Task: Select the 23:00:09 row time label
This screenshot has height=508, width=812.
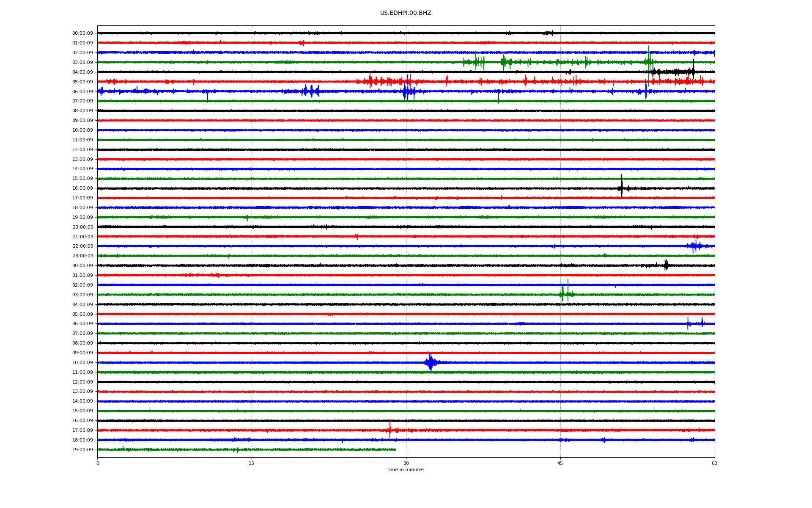Action: [x=82, y=256]
